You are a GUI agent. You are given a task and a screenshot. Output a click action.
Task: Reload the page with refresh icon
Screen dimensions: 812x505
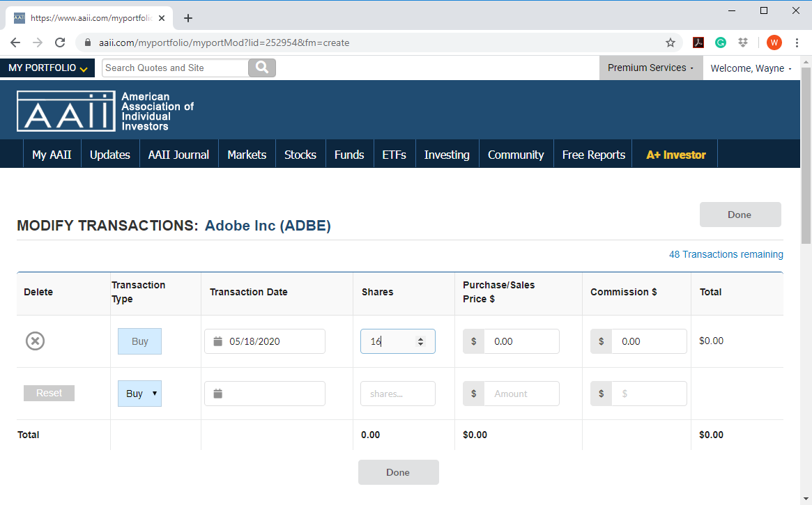point(60,43)
